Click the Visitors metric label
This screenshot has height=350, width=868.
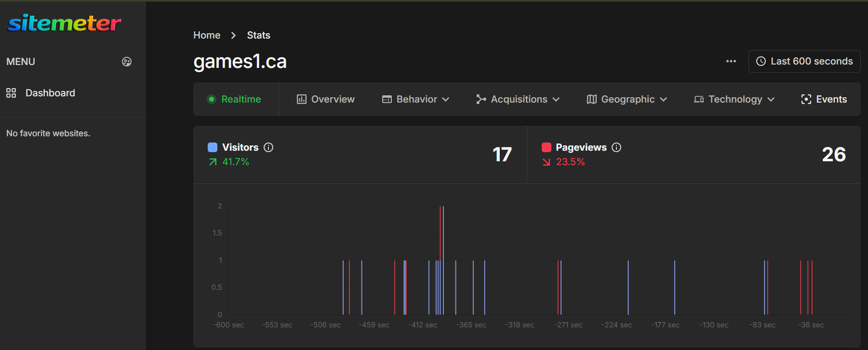(x=240, y=147)
